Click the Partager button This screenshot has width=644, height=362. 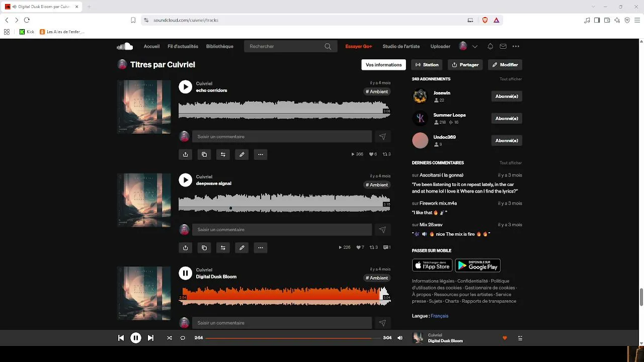click(465, 65)
